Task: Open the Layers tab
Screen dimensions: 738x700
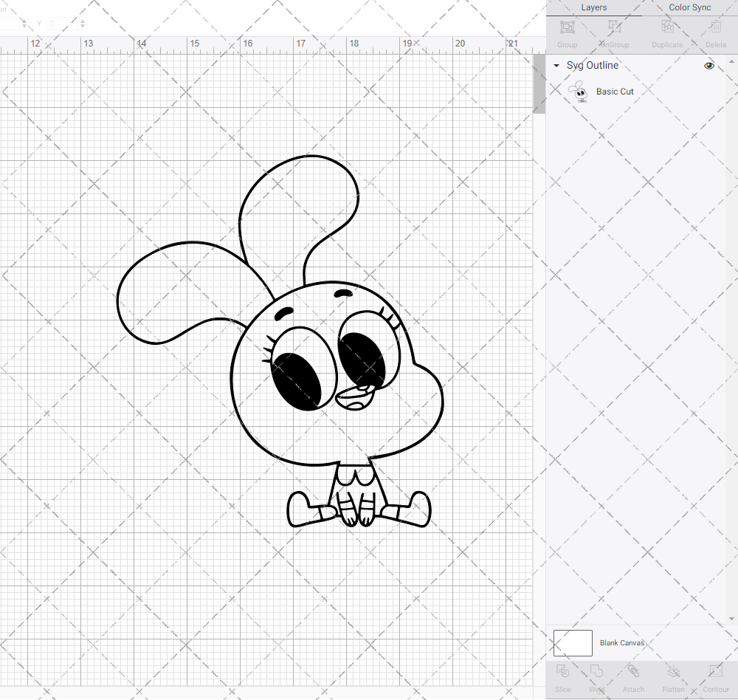Action: click(593, 7)
